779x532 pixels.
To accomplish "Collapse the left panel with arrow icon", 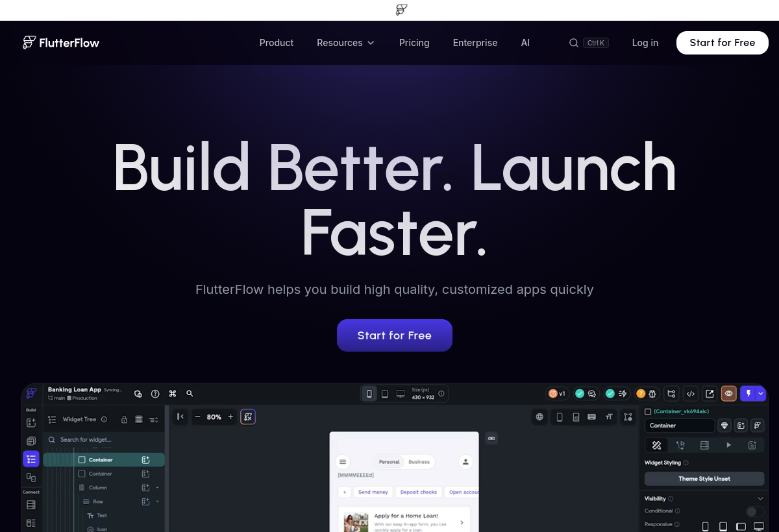I will click(180, 417).
